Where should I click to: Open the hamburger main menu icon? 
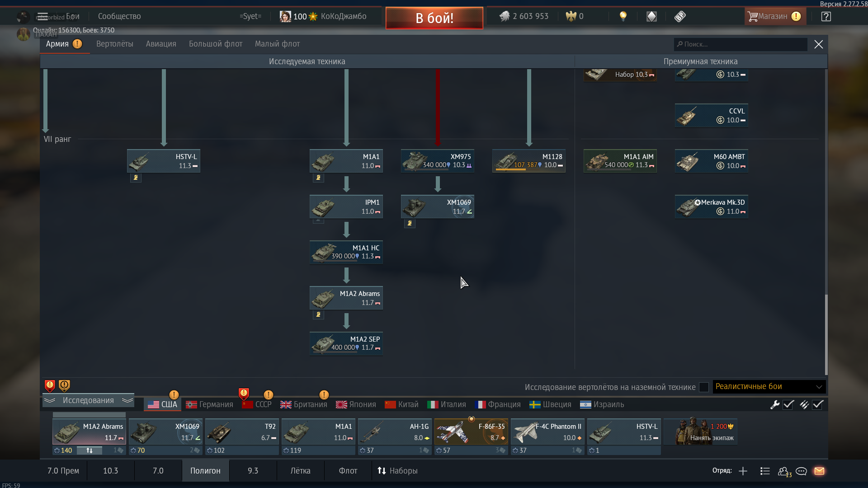pos(42,17)
